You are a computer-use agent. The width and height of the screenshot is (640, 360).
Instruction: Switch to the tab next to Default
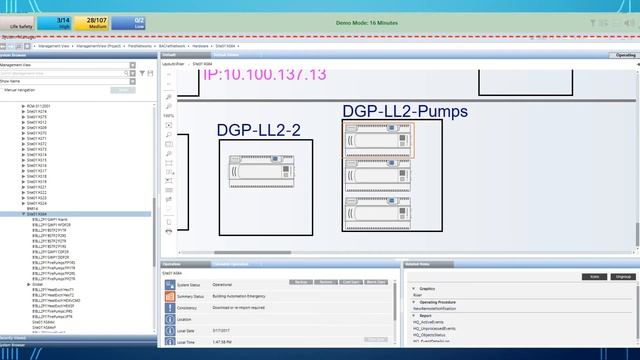point(236,55)
